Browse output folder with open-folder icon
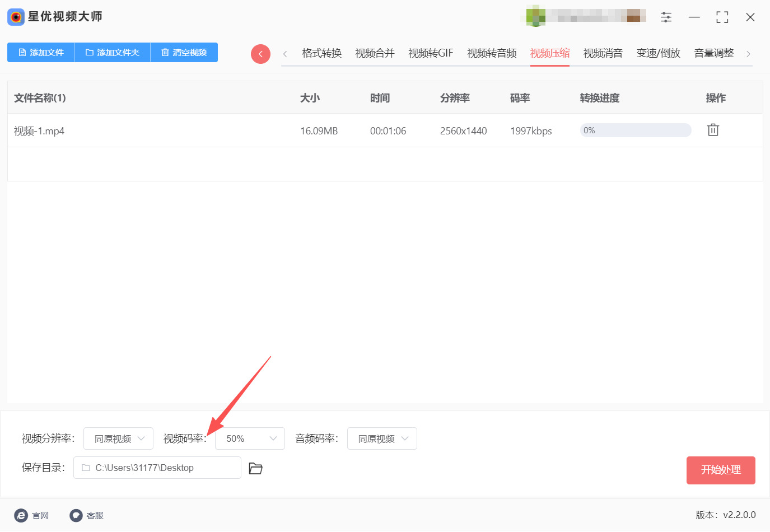 [255, 468]
